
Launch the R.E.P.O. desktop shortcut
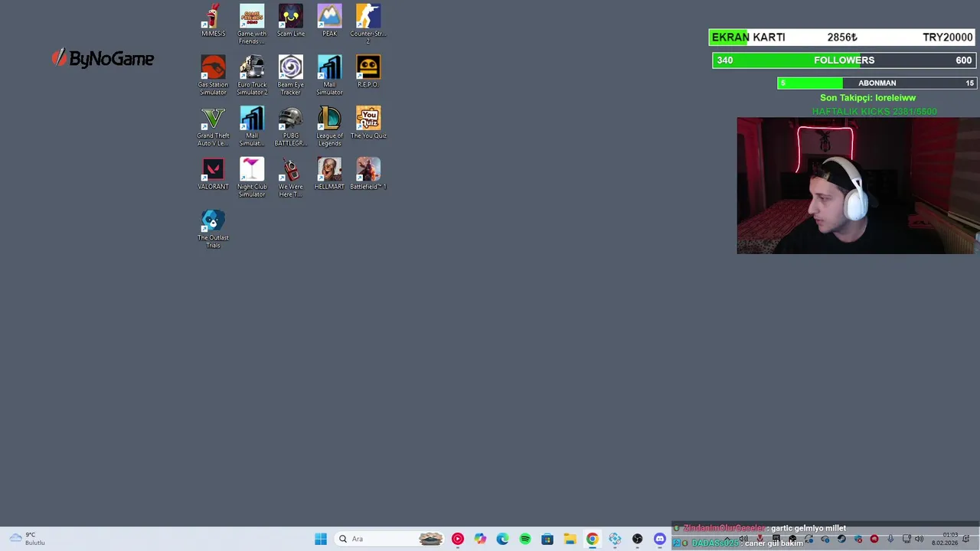tap(368, 71)
